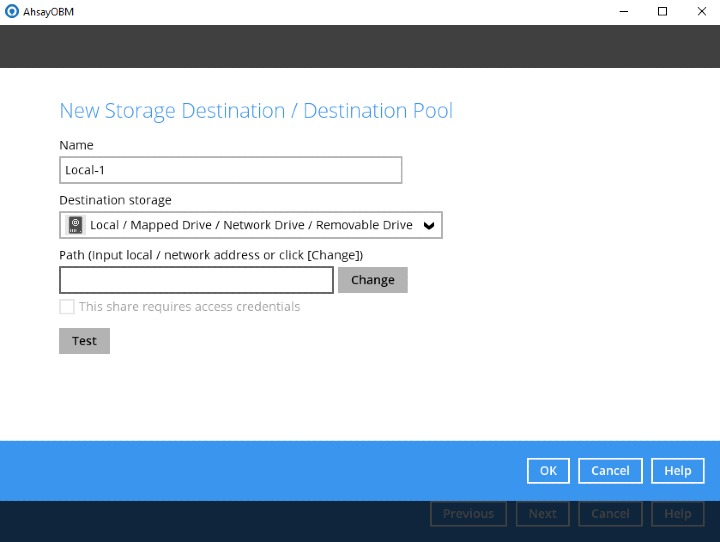Open the Local / Mapped Drive combo box
720x542 pixels.
250,225
